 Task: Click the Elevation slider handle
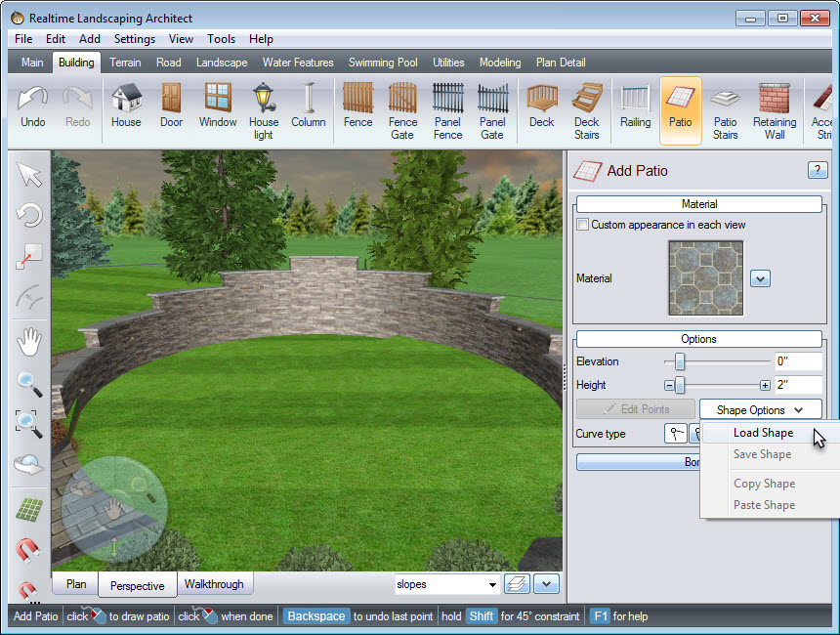679,361
